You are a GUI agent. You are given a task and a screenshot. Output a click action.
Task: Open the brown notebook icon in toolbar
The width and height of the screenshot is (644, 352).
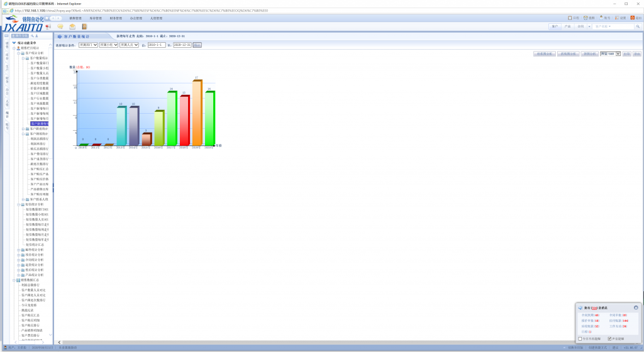(x=84, y=26)
